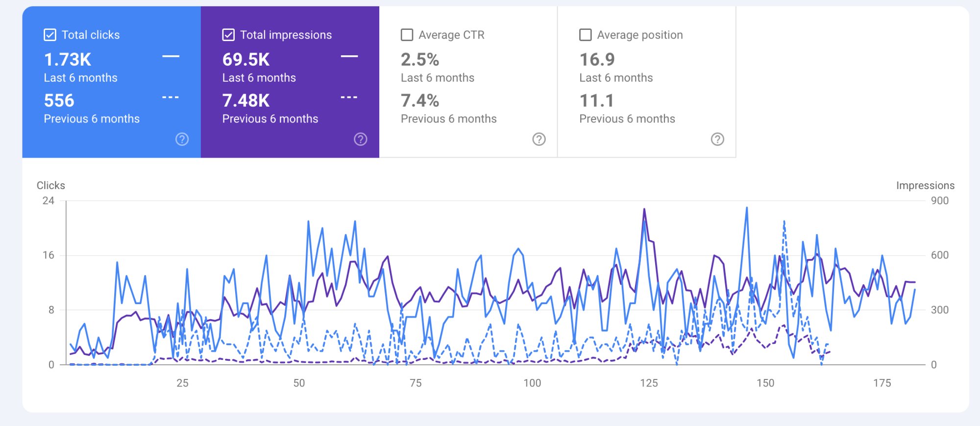Uncheck the Total clicks checkbox

coord(50,35)
